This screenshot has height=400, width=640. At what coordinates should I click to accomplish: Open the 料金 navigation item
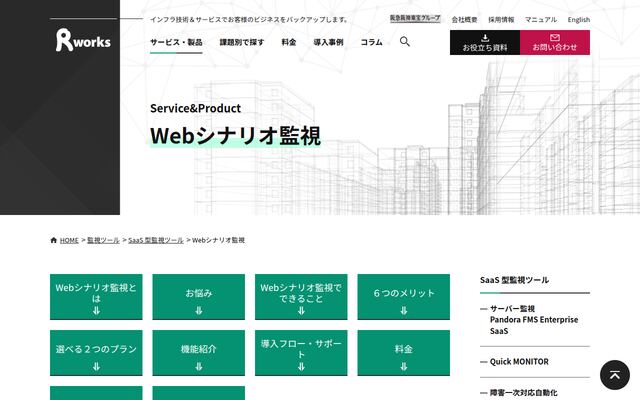(x=289, y=42)
